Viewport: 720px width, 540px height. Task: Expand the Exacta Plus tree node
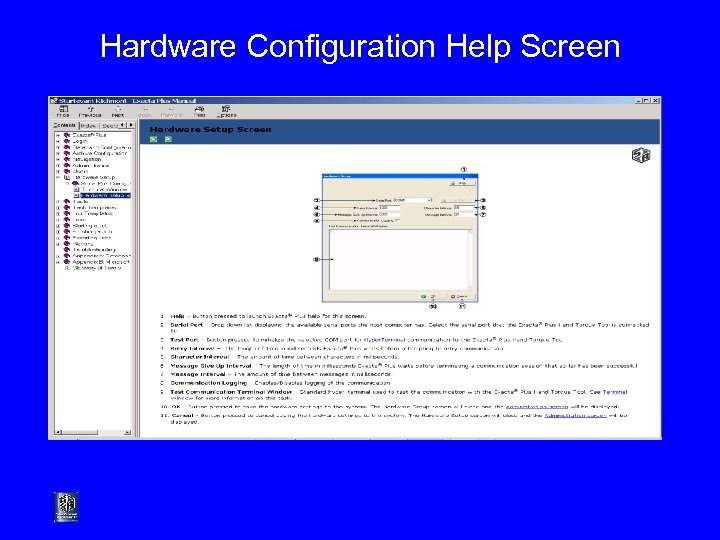[58, 135]
